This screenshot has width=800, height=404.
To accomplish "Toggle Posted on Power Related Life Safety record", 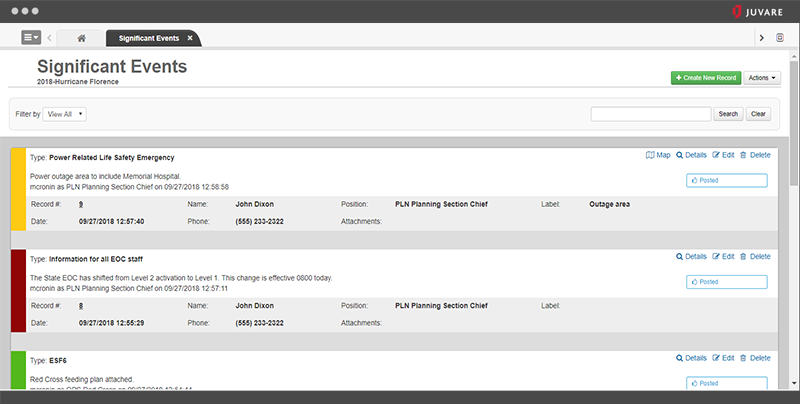I will coord(728,181).
